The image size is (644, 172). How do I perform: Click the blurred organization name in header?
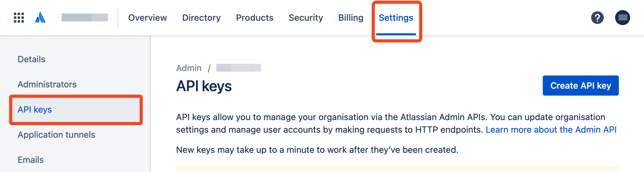pyautogui.click(x=85, y=18)
